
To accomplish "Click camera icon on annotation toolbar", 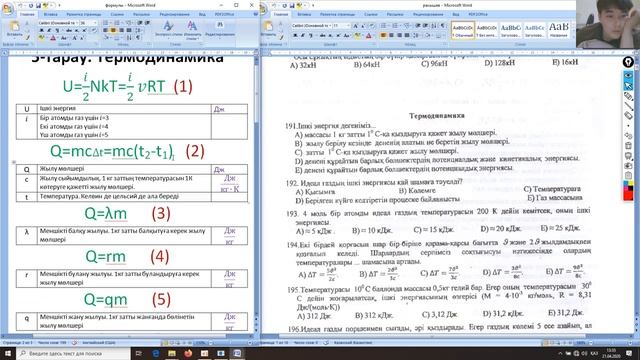I will (x=628, y=166).
